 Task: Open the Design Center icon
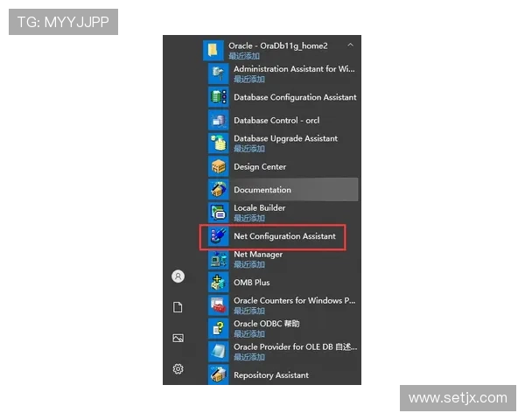(x=218, y=166)
